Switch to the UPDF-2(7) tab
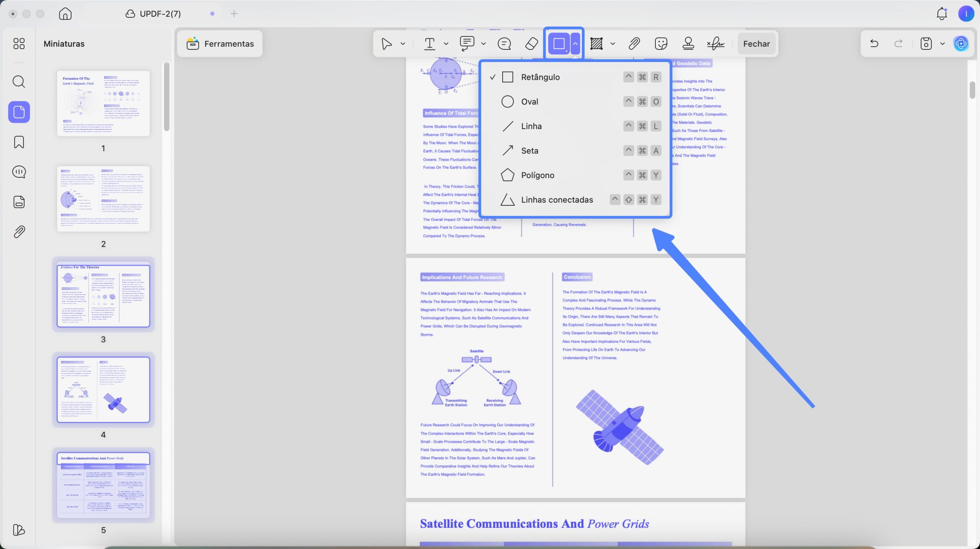Image resolution: width=980 pixels, height=549 pixels. click(x=153, y=14)
